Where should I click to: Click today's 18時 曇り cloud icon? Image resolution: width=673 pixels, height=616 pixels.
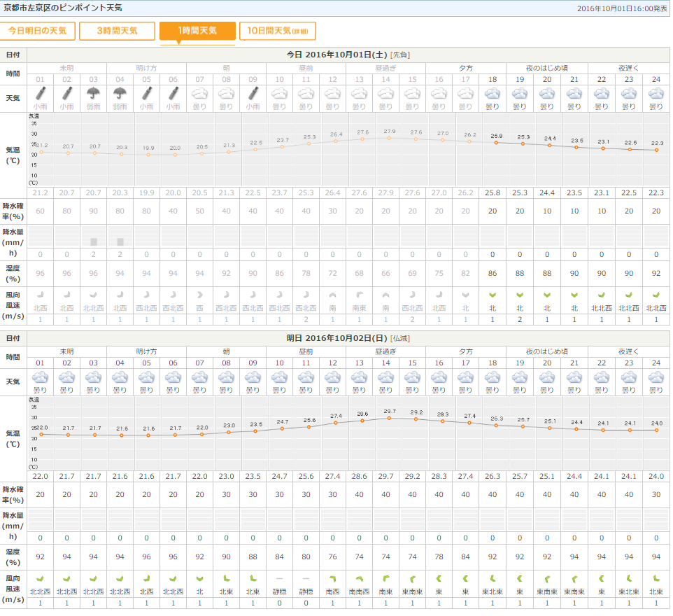[x=493, y=93]
